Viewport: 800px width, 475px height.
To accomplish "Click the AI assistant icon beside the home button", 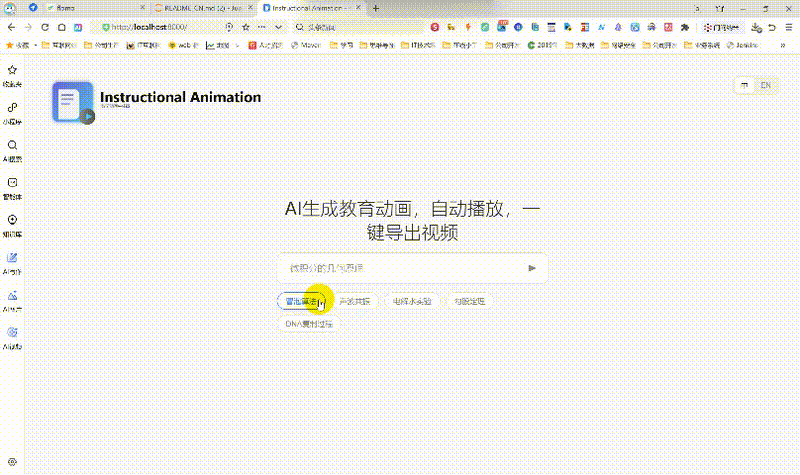I will click(78, 27).
